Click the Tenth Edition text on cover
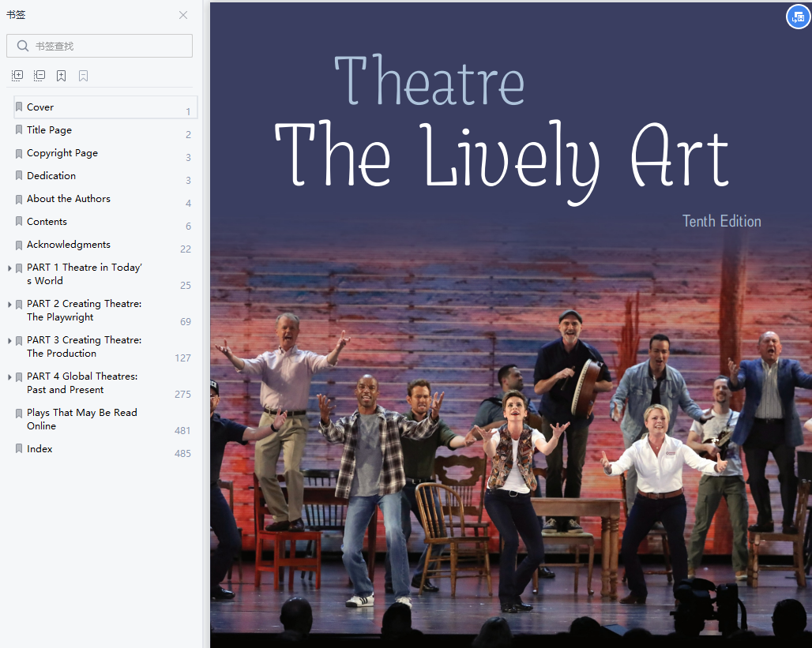812x648 pixels. tap(721, 221)
